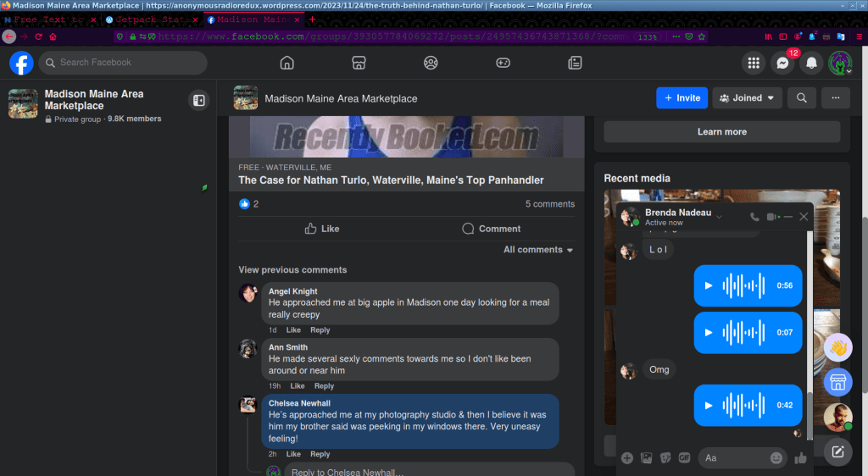Switch to the Free Text browser tab
Image resolution: width=868 pixels, height=476 pixels.
[x=47, y=19]
